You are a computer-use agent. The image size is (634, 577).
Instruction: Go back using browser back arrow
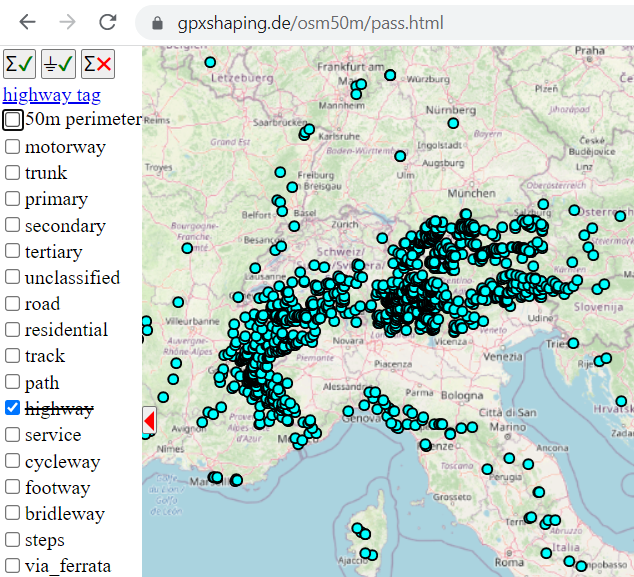[27, 22]
